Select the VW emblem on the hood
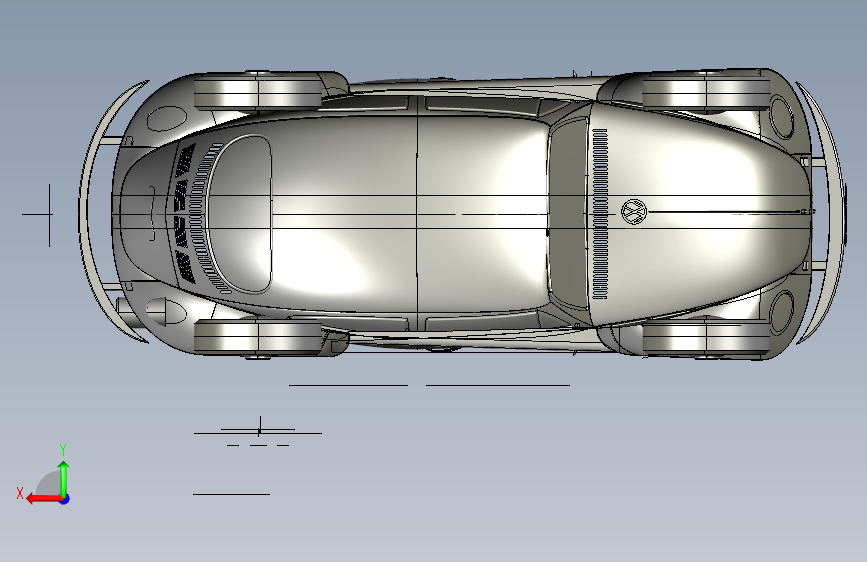Screen dimensions: 867x562 (x=634, y=212)
